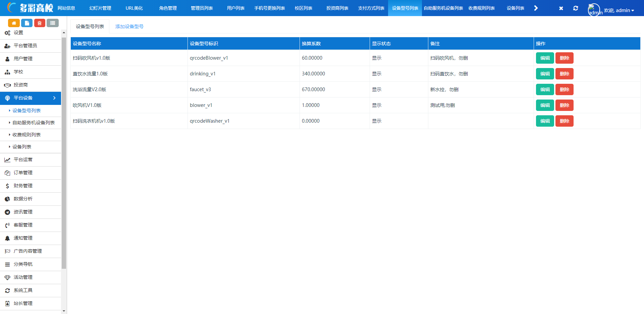Click the flag icon beside 广告内容管理
Image resolution: width=644 pixels, height=314 pixels.
[x=7, y=251]
